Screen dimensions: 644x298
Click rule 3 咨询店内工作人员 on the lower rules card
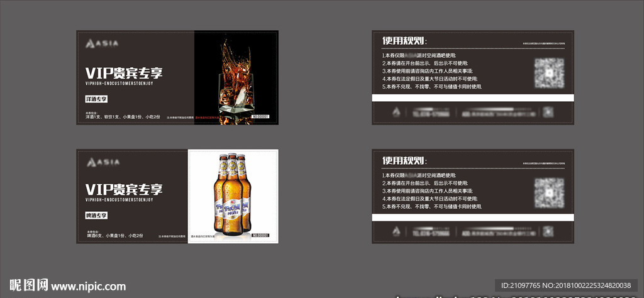click(428, 191)
